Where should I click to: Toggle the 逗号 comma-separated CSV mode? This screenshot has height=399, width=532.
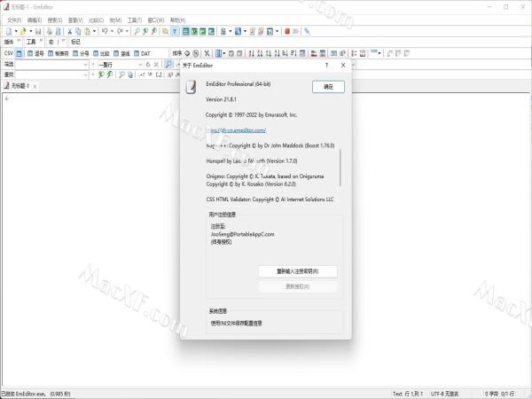[35, 53]
